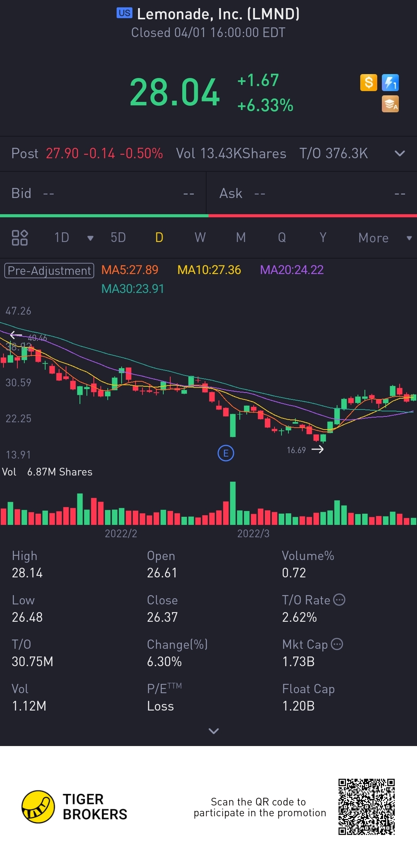Viewport: 417px width, 868px height.
Task: Tap the P/E TTM Loss value
Action: [160, 706]
